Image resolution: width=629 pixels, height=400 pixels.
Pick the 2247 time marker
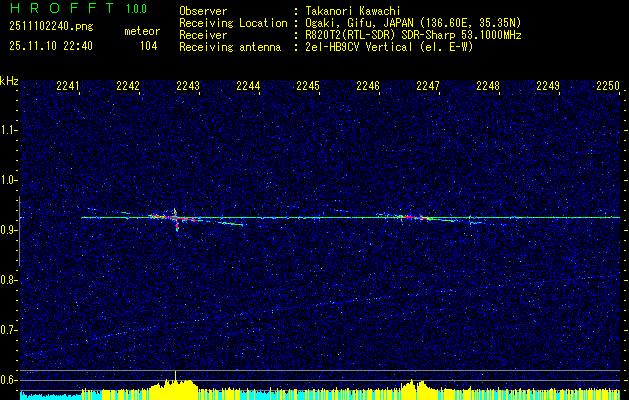(x=428, y=87)
